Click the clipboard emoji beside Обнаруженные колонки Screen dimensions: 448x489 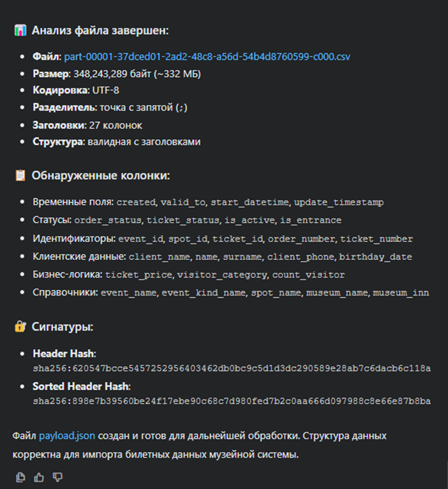[x=20, y=176]
